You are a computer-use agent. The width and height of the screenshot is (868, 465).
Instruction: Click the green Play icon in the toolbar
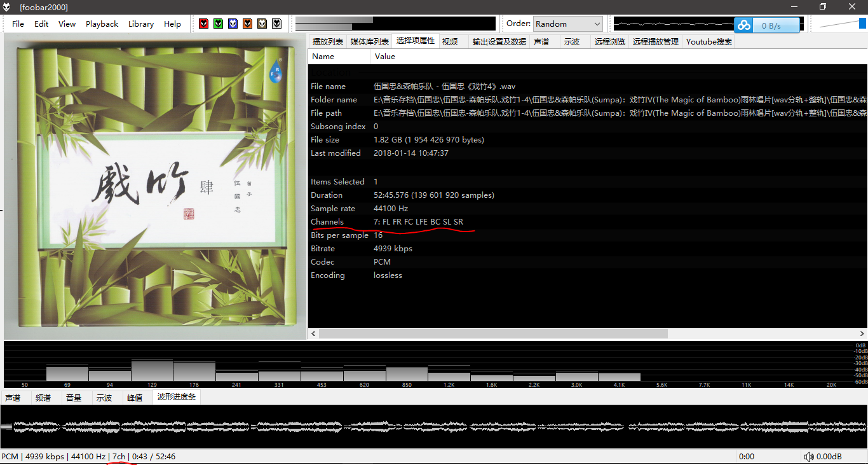(x=218, y=23)
